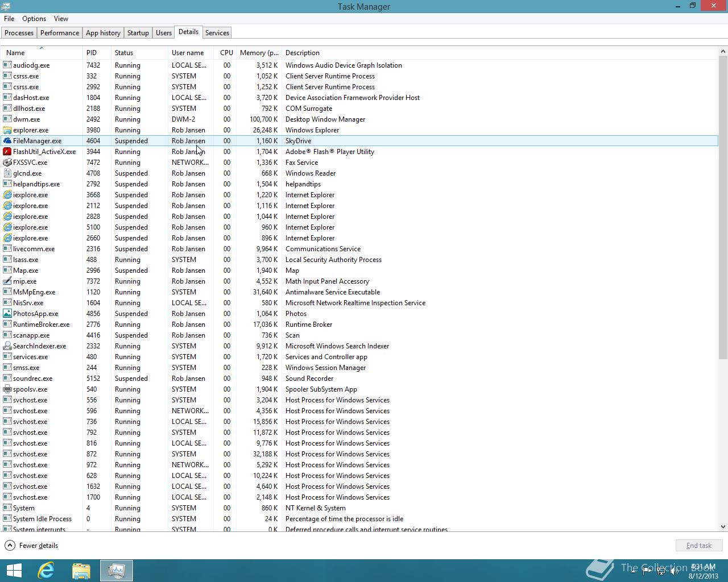Click the FlashUtil_ActiveX.exe Flash icon
728x582 pixels.
7,151
